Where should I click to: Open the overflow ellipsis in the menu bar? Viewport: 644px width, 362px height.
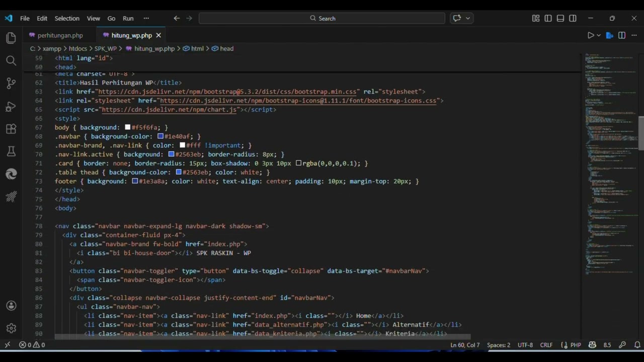tap(146, 18)
